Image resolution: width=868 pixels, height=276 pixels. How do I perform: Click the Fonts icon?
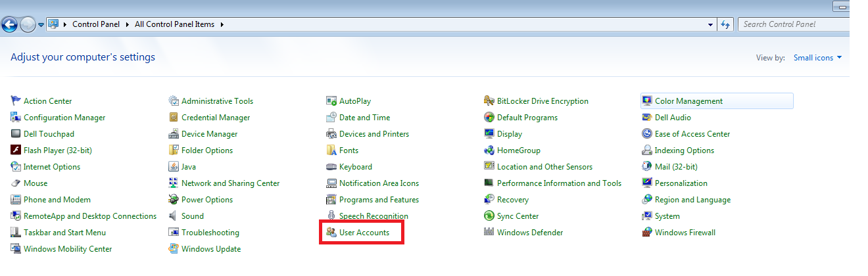pyautogui.click(x=331, y=150)
